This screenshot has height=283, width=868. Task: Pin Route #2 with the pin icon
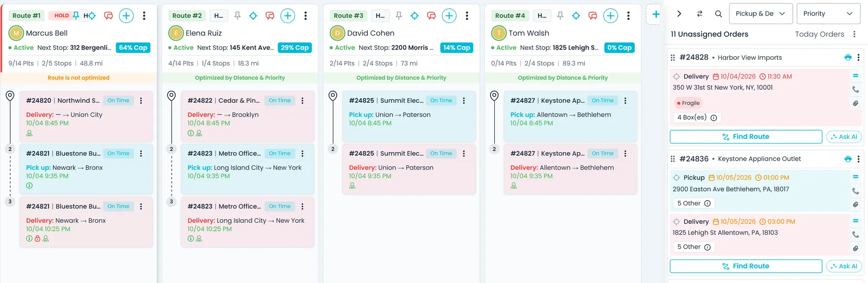point(237,16)
